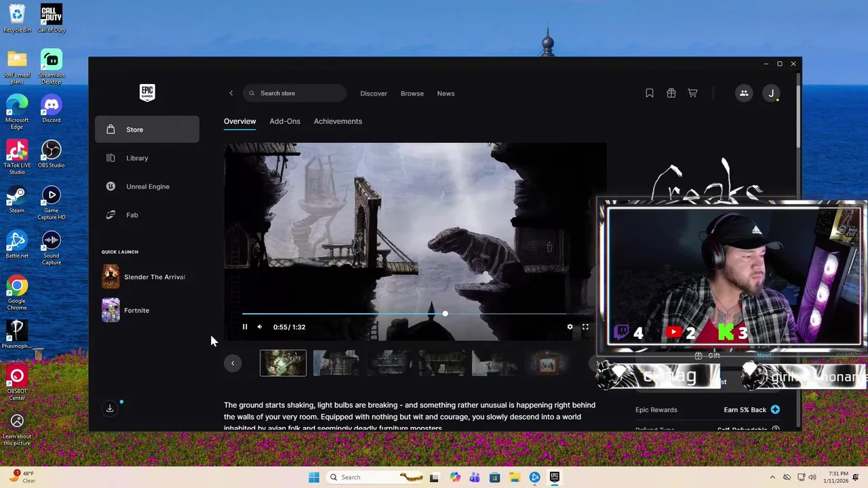This screenshot has width=868, height=488.
Task: Open the downloads icon in sidebar
Action: pos(110,408)
